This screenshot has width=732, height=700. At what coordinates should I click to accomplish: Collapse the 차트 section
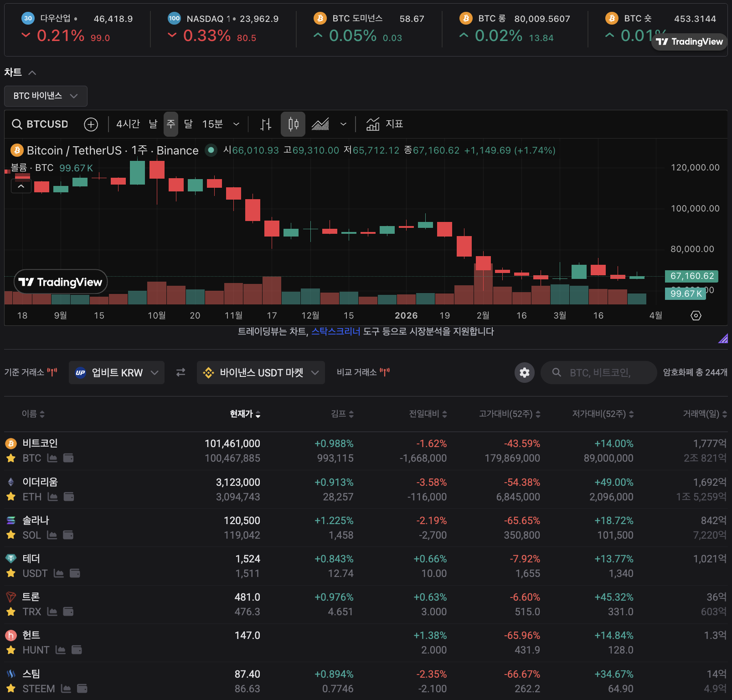21,72
